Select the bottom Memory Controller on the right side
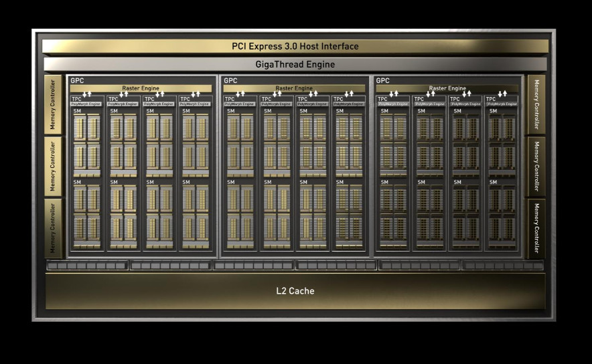The width and height of the screenshot is (592, 364). pyautogui.click(x=536, y=229)
